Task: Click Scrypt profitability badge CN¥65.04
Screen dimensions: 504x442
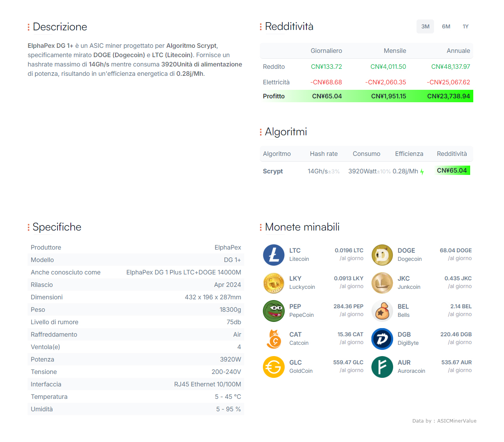Action: point(452,170)
